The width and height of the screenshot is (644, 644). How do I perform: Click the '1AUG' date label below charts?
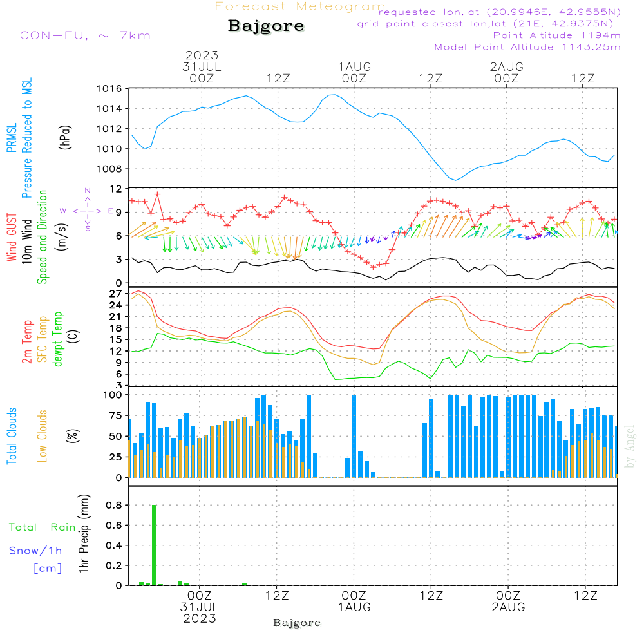click(354, 607)
